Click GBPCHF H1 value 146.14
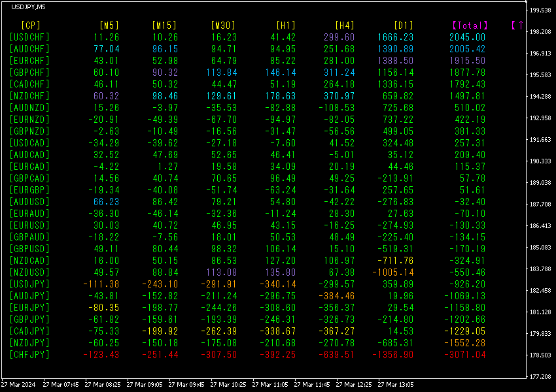 click(x=281, y=73)
